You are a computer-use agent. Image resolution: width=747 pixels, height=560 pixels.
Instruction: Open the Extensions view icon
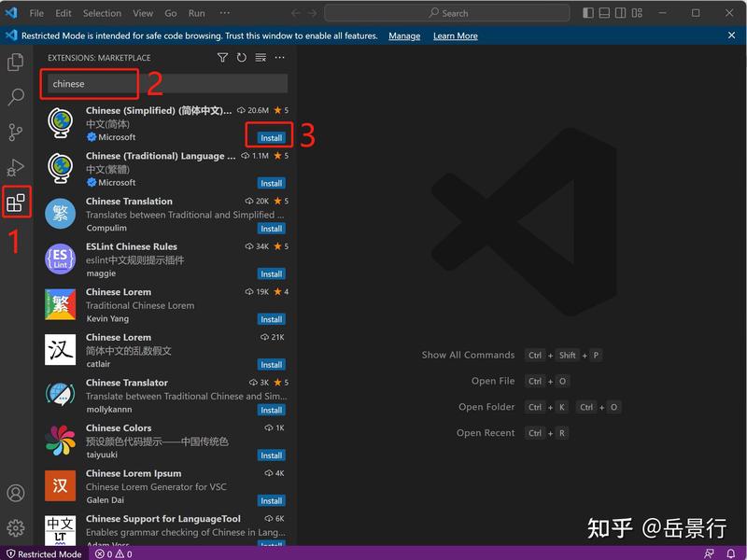coord(16,203)
